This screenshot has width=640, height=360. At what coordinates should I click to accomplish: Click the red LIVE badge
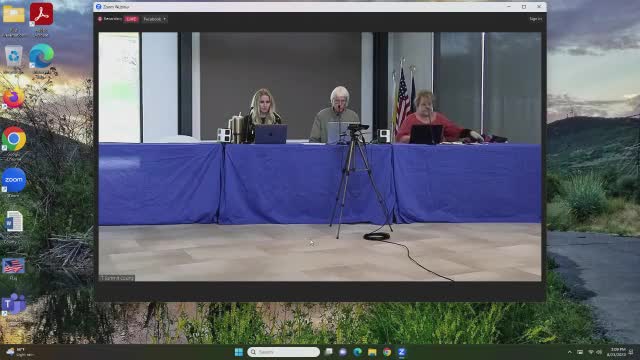coord(131,19)
